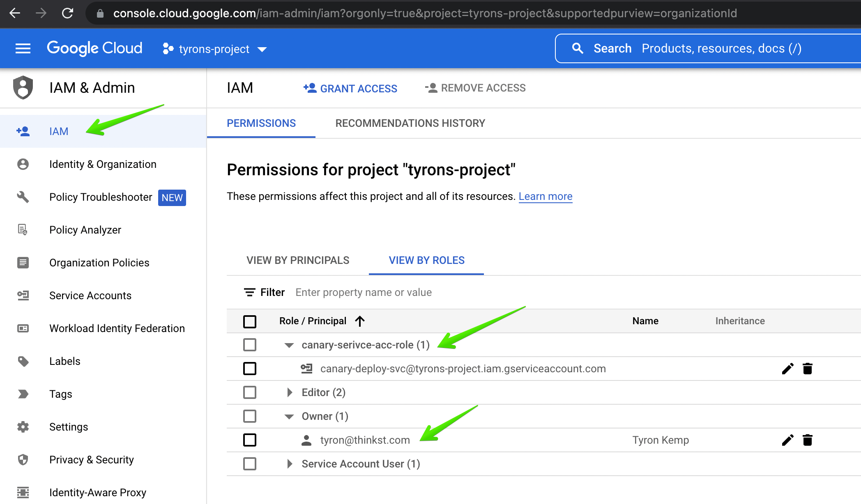861x504 pixels.
Task: Expand the Editor role disclosure triangle
Action: click(x=289, y=392)
